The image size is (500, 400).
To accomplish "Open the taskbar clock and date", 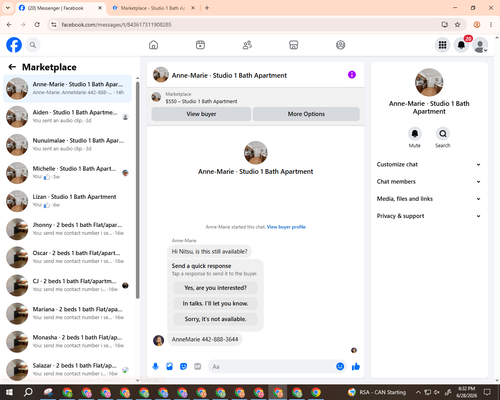I will pyautogui.click(x=466, y=392).
